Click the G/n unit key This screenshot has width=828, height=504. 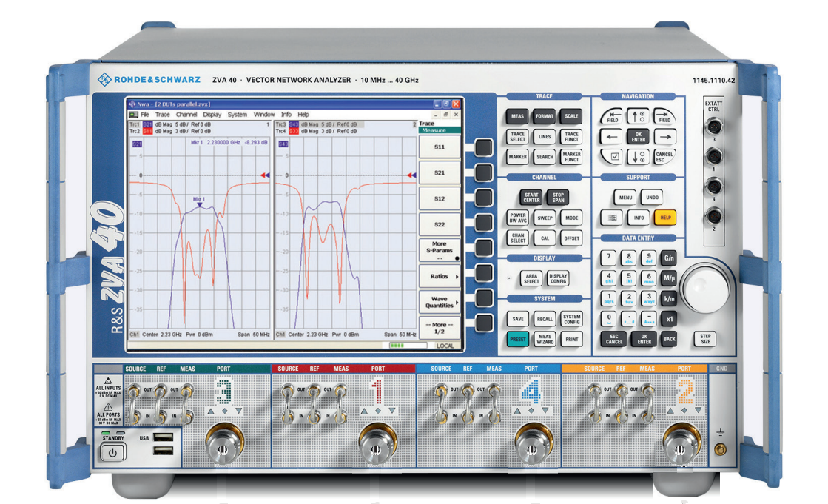coord(669,258)
